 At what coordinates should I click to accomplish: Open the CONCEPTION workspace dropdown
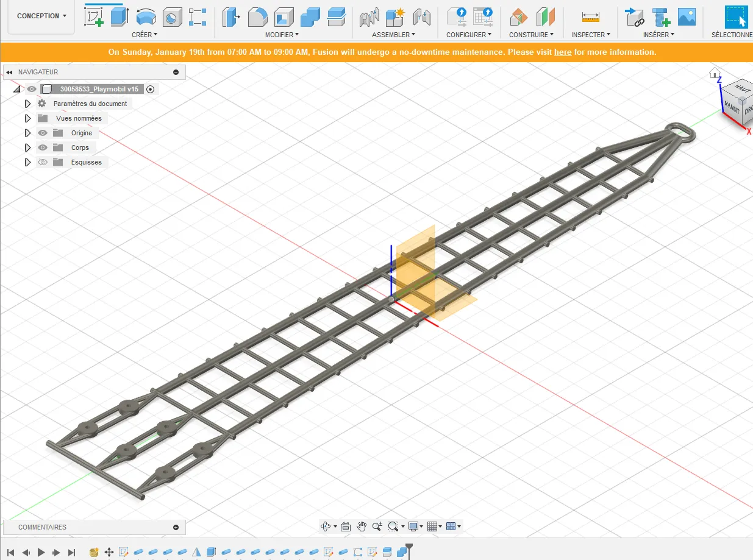tap(41, 16)
